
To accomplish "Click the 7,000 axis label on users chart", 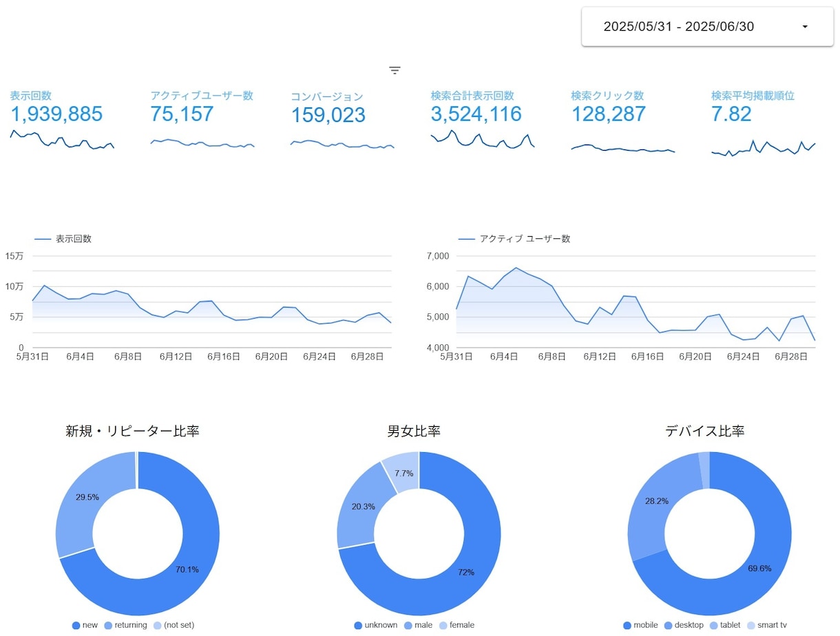I will 438,256.
